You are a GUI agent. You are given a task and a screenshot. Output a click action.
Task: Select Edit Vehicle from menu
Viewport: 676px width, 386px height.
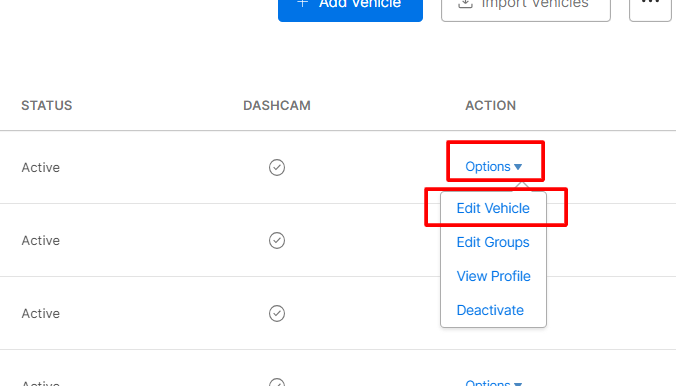click(493, 208)
